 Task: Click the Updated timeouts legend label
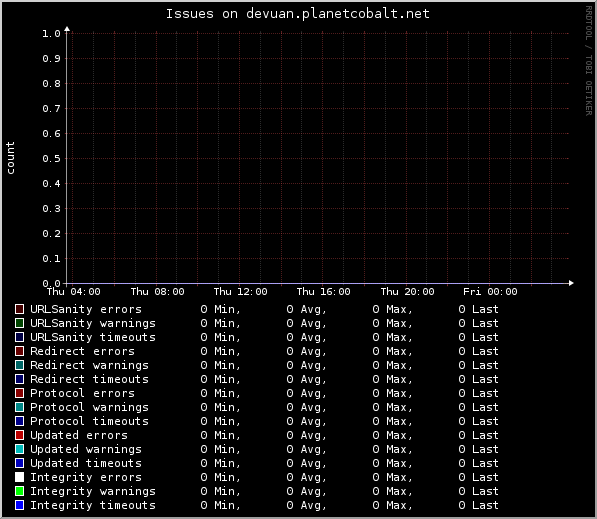pos(86,463)
